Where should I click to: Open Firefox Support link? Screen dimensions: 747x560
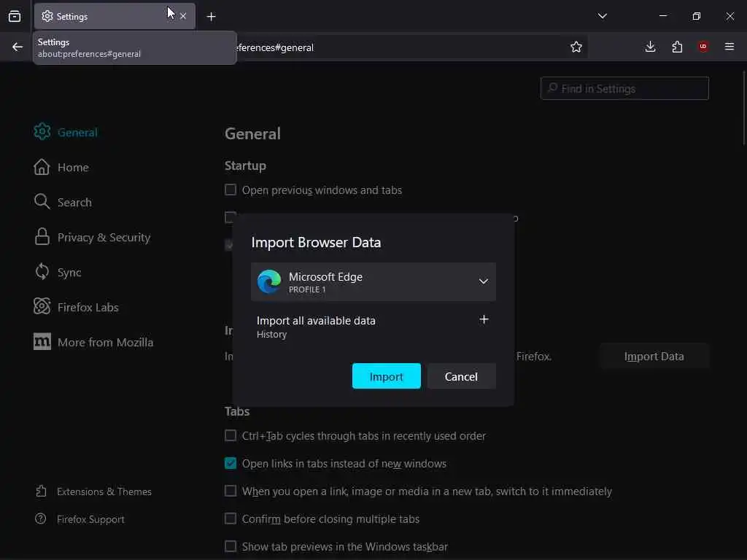tap(90, 519)
